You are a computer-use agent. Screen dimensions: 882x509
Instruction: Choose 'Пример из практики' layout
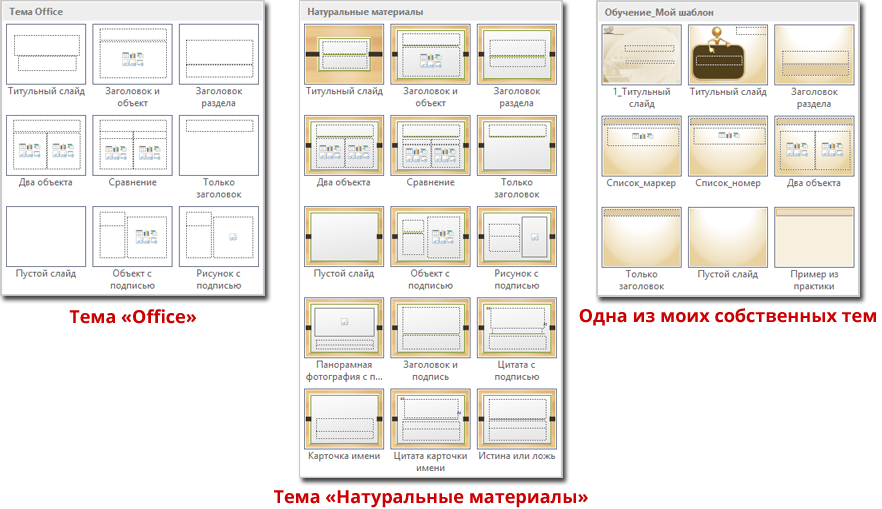[814, 237]
